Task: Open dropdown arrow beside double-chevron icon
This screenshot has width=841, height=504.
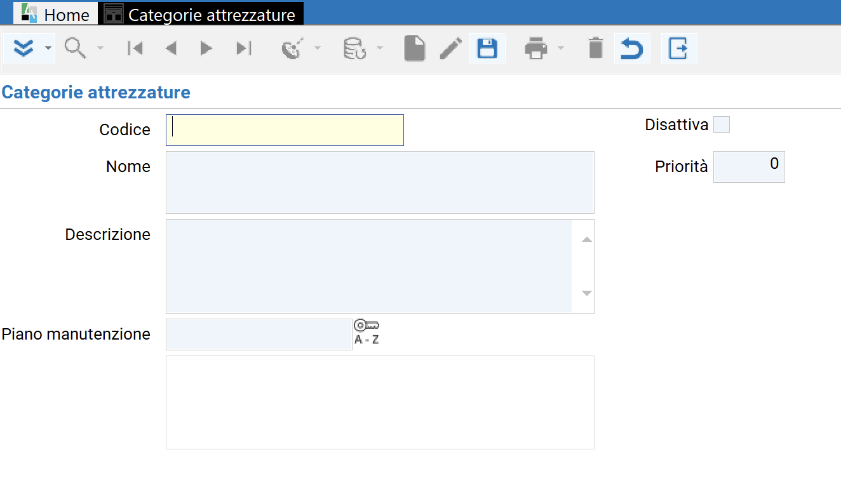Action: (x=48, y=49)
